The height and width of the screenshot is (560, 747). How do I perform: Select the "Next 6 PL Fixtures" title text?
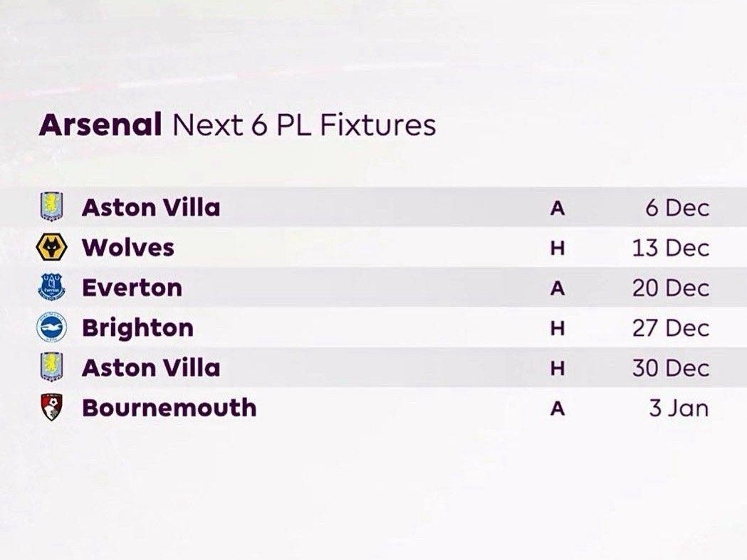[x=304, y=125]
